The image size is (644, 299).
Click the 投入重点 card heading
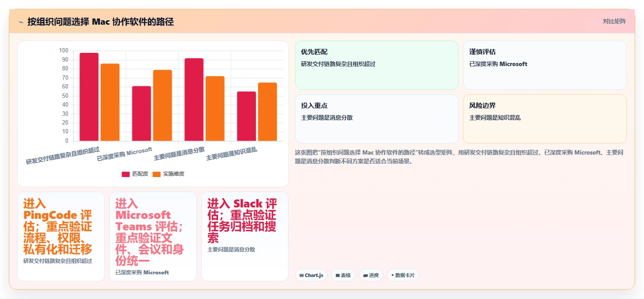(314, 106)
